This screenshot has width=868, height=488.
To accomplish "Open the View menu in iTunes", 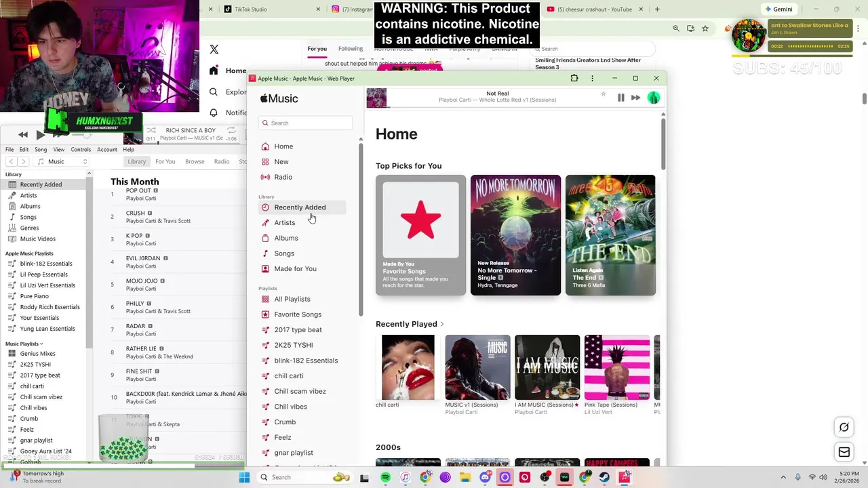I will pyautogui.click(x=59, y=150).
